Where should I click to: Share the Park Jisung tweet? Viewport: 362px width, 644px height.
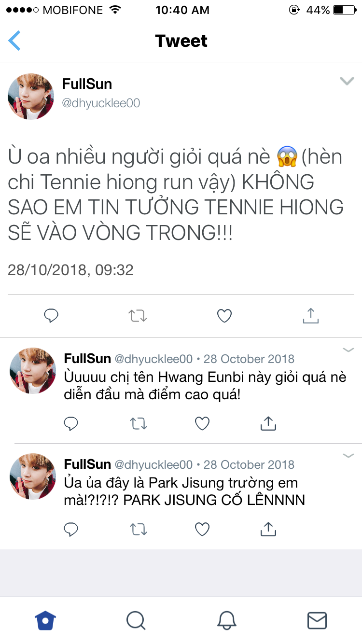point(268,529)
